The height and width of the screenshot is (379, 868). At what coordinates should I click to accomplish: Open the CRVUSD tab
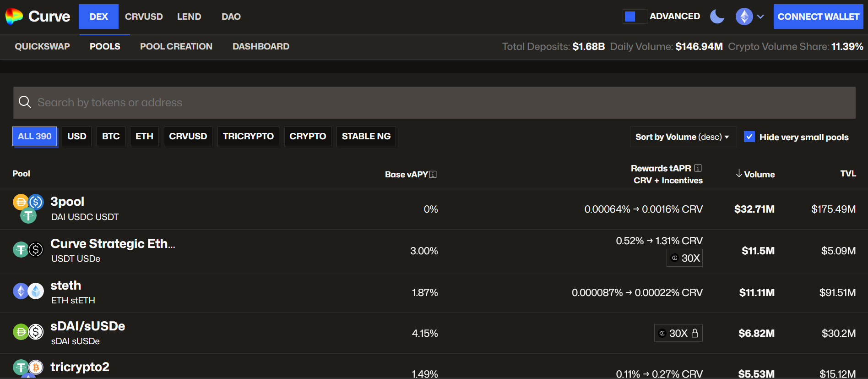coord(144,16)
